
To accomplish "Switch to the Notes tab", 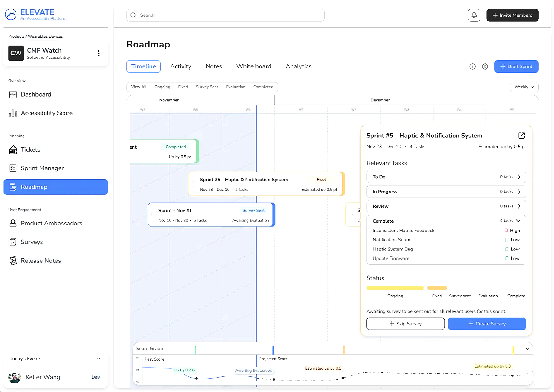I will [214, 66].
